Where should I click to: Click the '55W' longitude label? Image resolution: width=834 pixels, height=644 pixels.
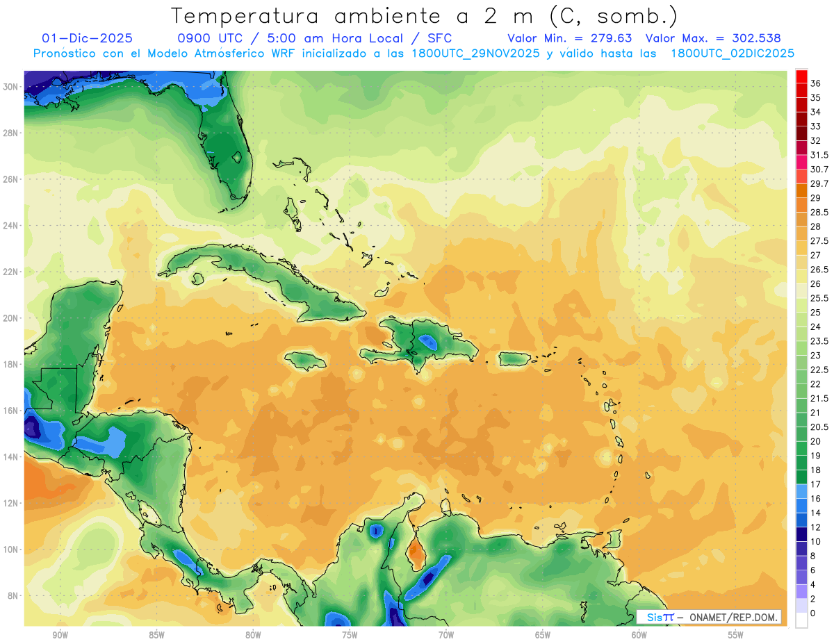coord(736,635)
